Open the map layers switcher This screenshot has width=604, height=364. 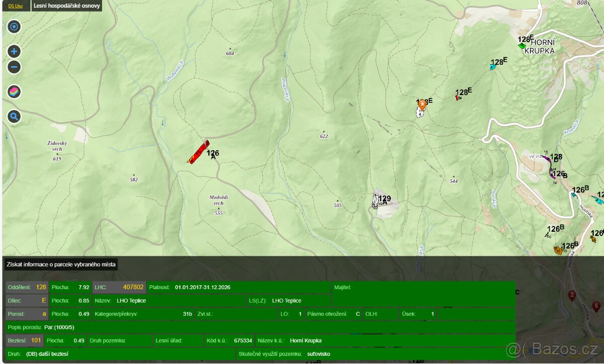point(14,92)
